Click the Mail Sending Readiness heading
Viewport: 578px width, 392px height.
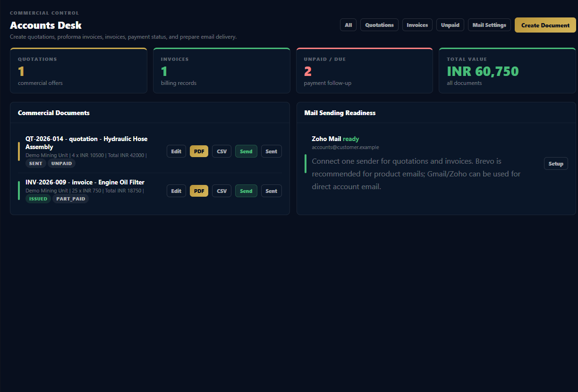pos(340,113)
